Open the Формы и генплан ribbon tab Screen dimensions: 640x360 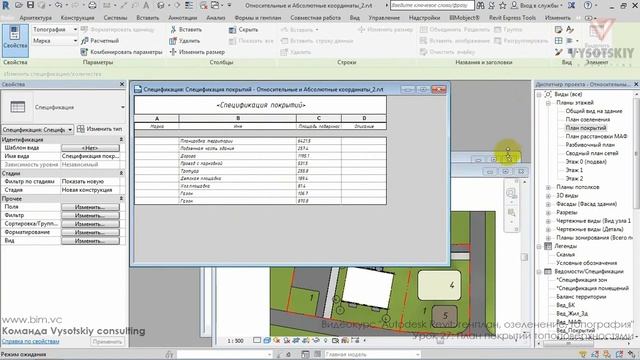pyautogui.click(x=258, y=18)
